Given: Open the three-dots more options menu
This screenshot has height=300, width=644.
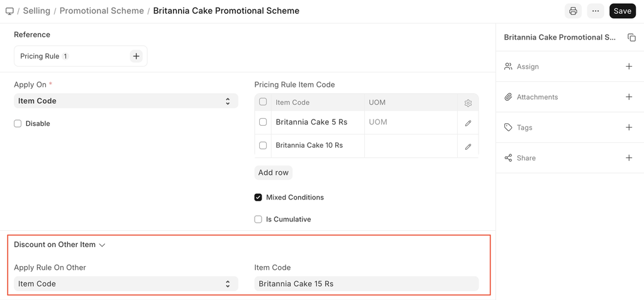Looking at the screenshot, I should coord(595,11).
